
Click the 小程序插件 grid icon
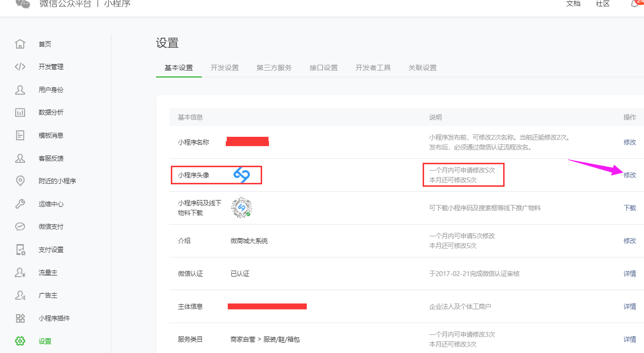tap(20, 318)
